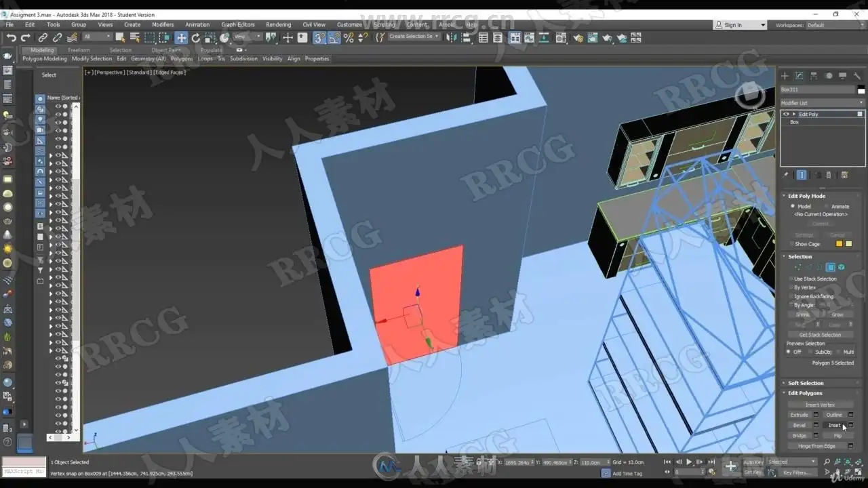This screenshot has width=868, height=488.
Task: Collapse the Selection rollout
Action: pos(800,257)
